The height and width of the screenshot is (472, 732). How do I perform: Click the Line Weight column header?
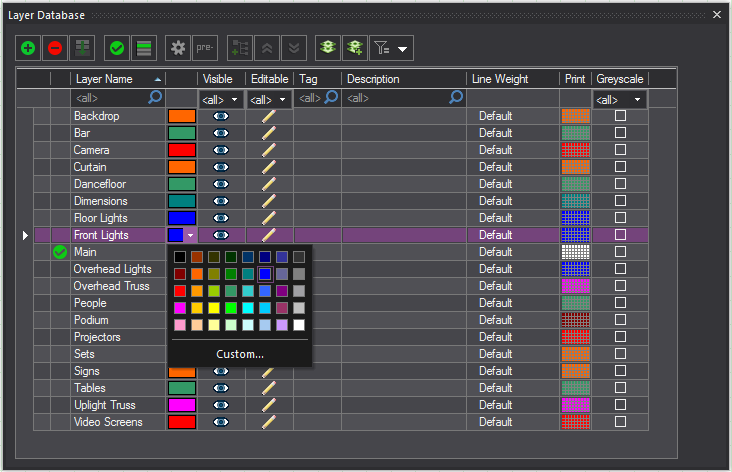[x=513, y=79]
